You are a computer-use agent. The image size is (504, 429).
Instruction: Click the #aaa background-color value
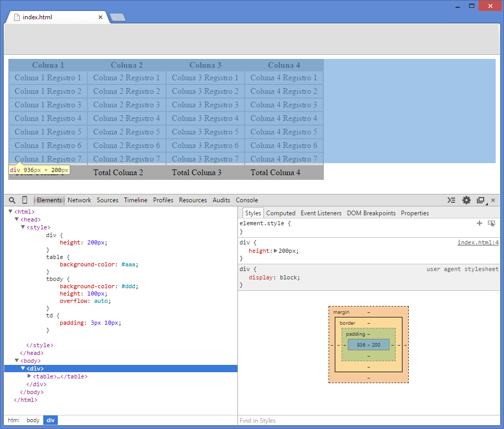128,264
